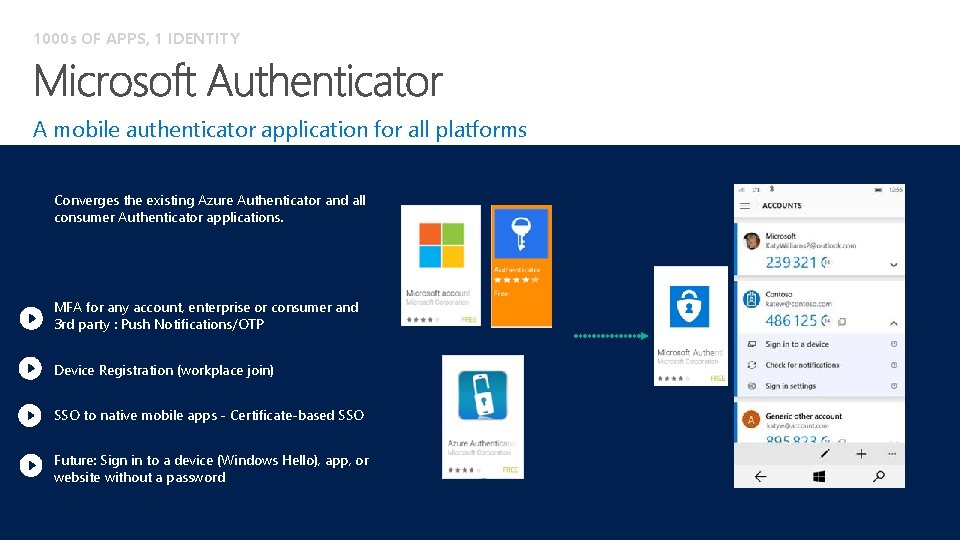Click the info icon on the Sign in to a device row

894,344
